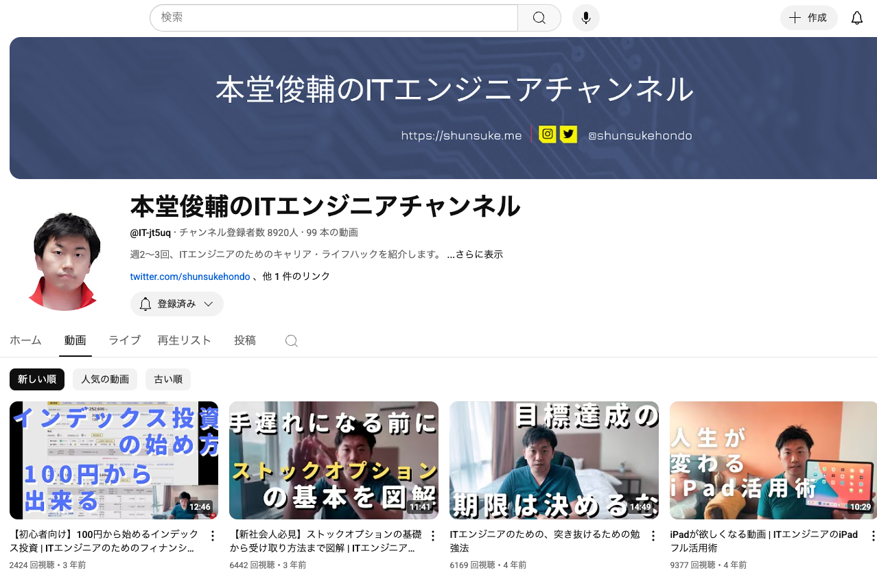This screenshot has width=877, height=588.
Task: Switch to the 再生リスト tab
Action: 184,340
